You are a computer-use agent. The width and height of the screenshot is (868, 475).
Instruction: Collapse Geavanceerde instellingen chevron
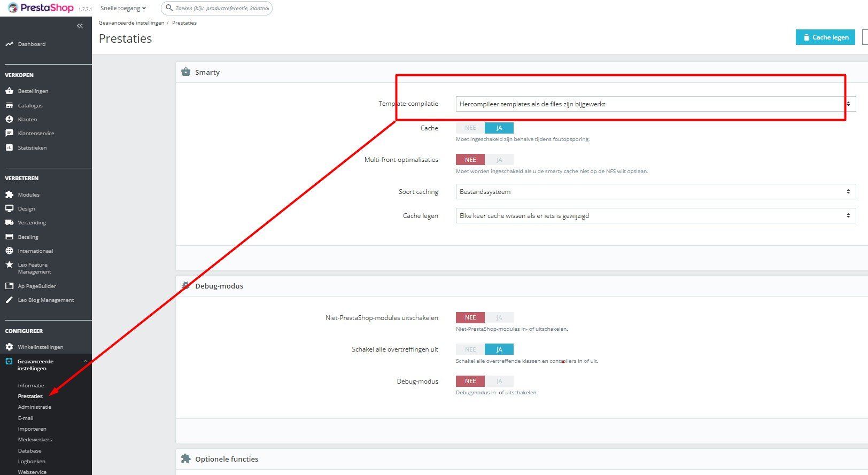click(86, 362)
